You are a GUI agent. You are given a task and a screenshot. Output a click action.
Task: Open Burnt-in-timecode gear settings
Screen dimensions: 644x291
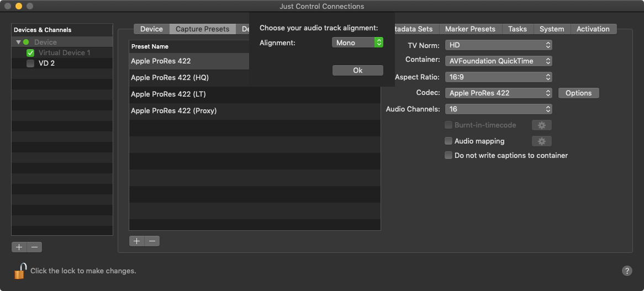click(x=542, y=125)
